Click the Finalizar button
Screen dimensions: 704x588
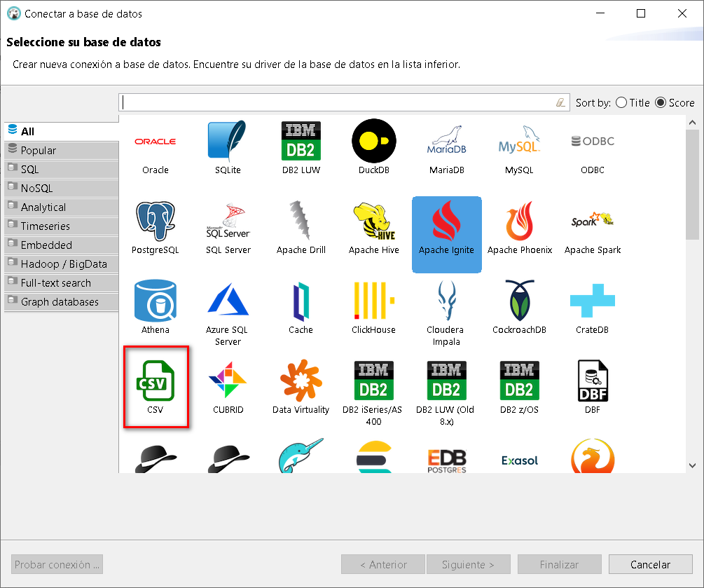click(560, 564)
